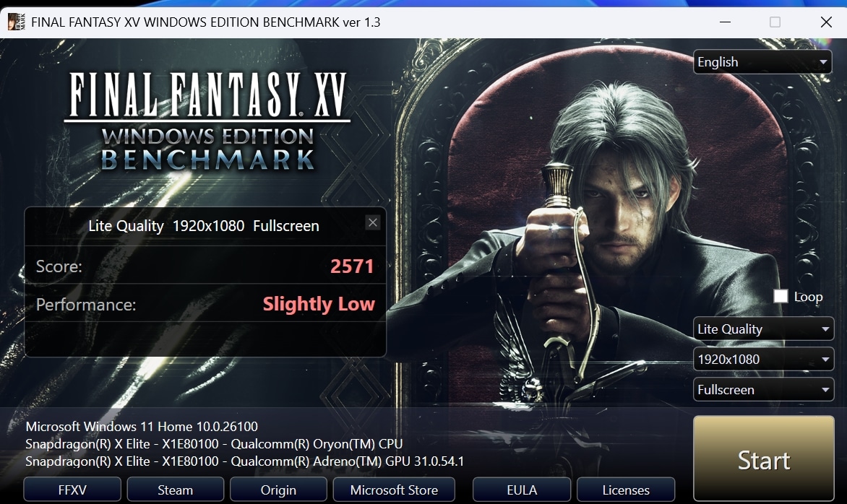The height and width of the screenshot is (504, 847).
Task: Close the benchmark results panel
Action: [373, 222]
